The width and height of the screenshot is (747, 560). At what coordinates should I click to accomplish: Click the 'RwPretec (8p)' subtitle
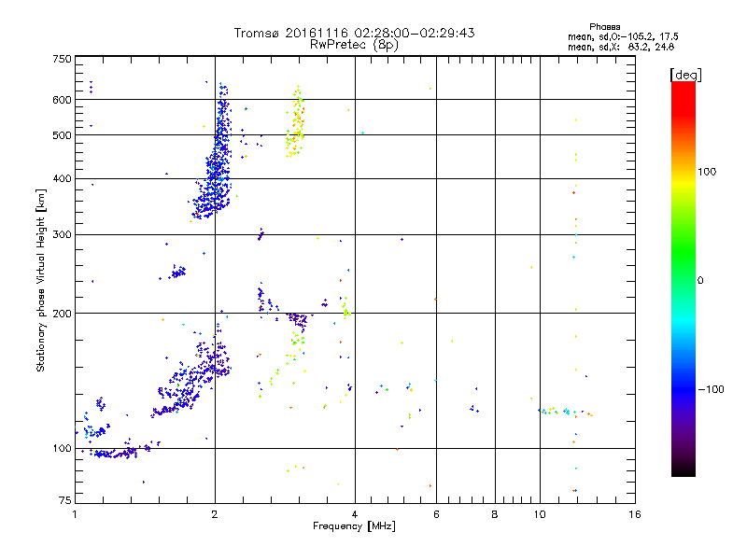(x=354, y=45)
